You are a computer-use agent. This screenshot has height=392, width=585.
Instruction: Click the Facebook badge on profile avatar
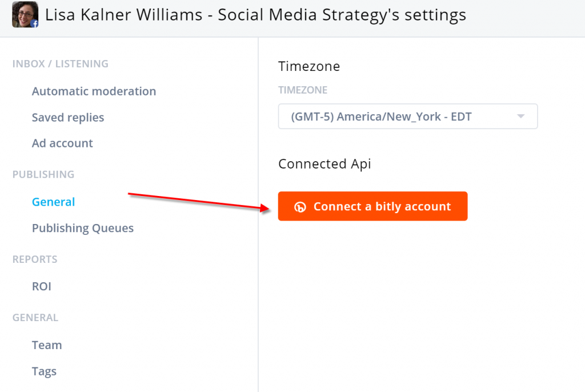pos(34,24)
